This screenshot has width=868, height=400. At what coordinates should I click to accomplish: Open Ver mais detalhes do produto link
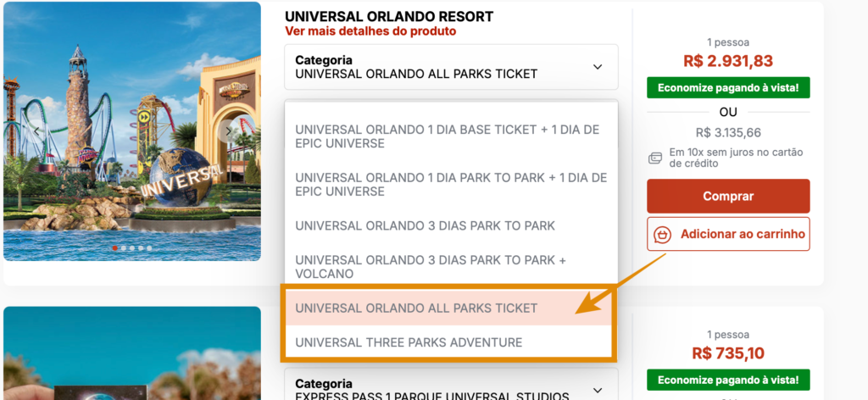370,31
